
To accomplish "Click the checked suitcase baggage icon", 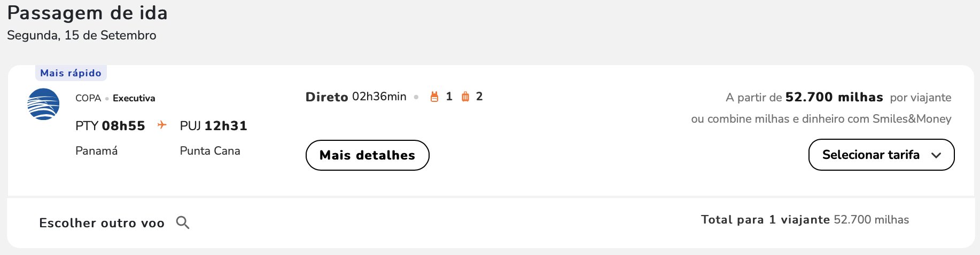I will click(x=465, y=97).
